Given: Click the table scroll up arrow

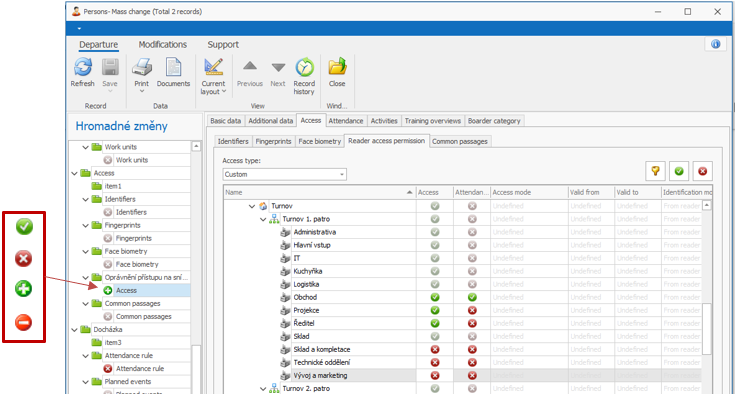Looking at the screenshot, I should click(706, 205).
